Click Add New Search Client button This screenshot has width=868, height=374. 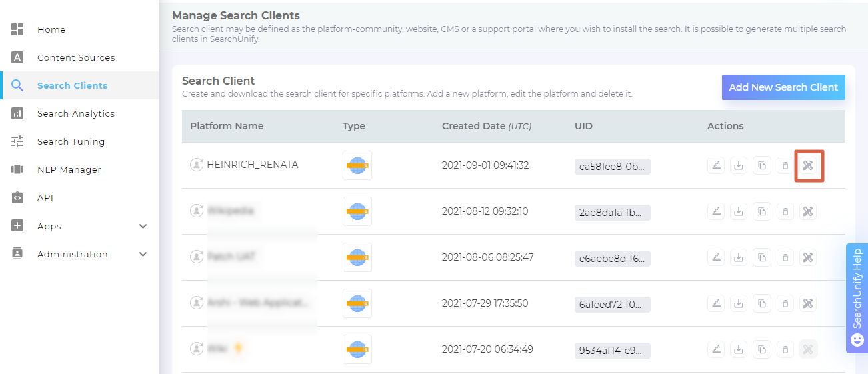783,87
